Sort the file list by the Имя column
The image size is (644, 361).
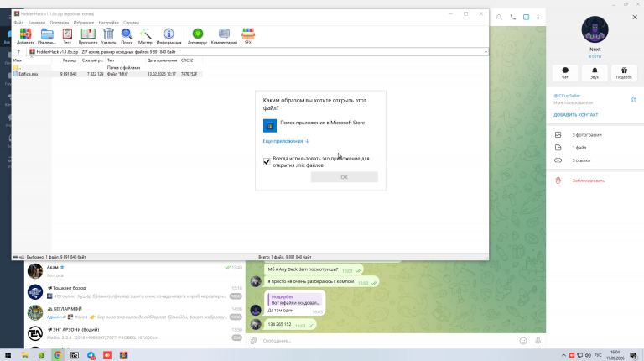tap(32, 60)
